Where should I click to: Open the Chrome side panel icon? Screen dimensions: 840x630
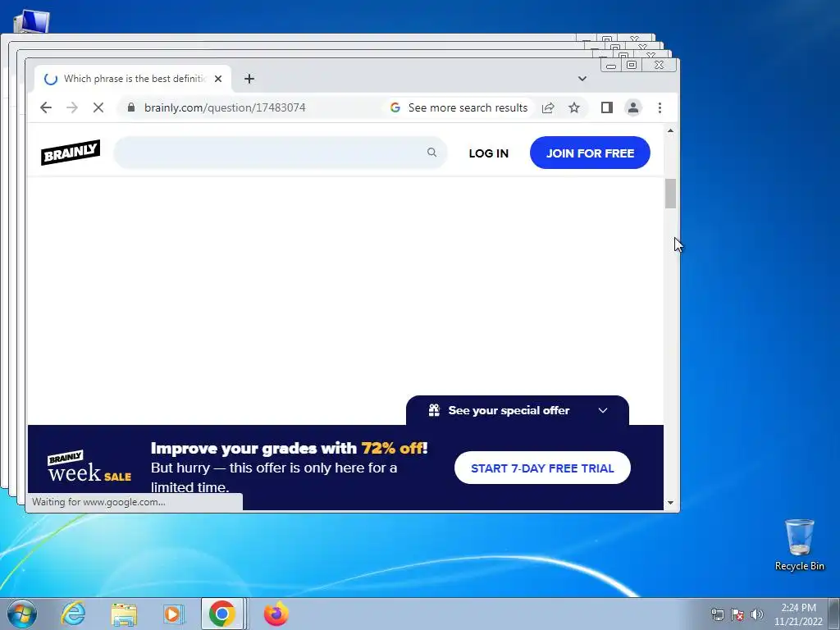[x=606, y=107]
